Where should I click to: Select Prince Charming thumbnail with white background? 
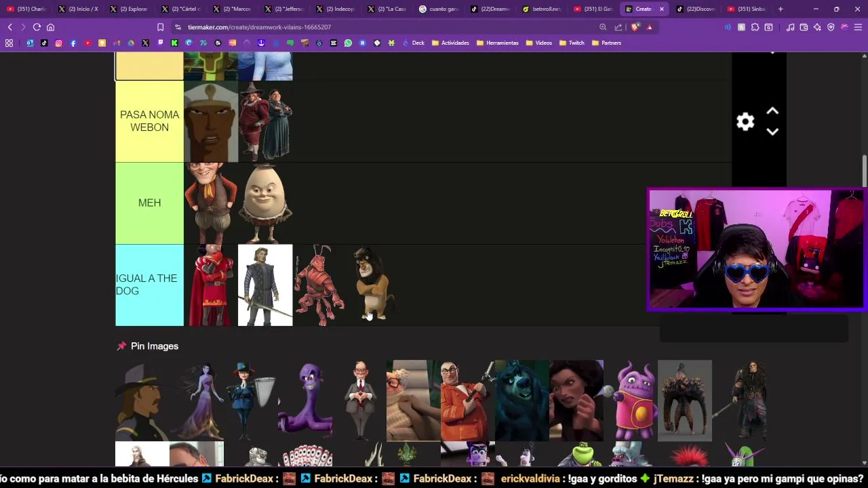point(265,285)
